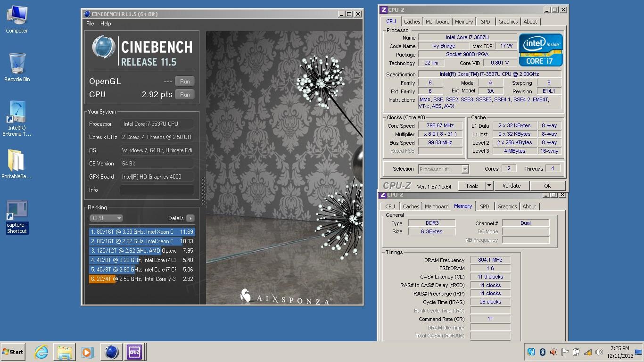Click the Cinebench Info input field
The height and width of the screenshot is (362, 644).
pyautogui.click(x=157, y=190)
